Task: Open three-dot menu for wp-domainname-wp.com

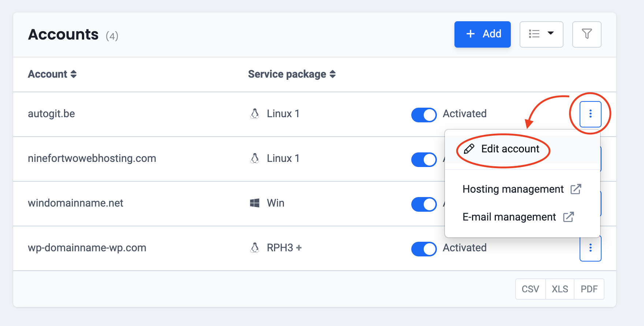Action: (590, 248)
